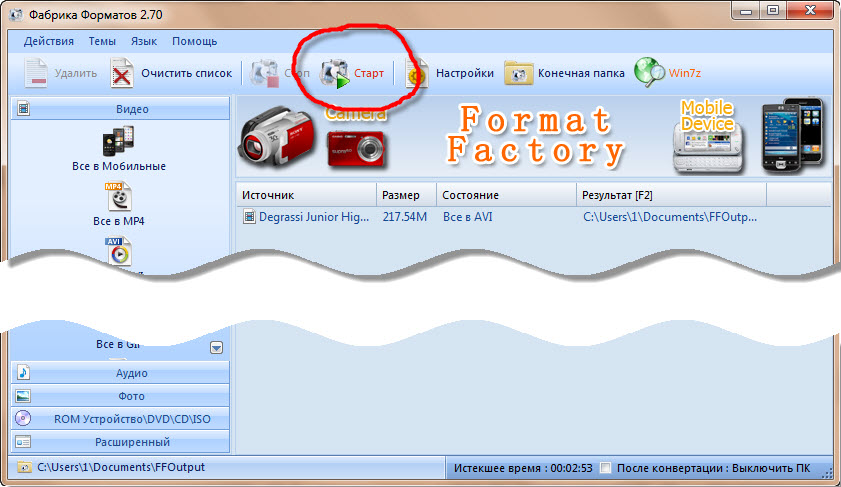Viewport: 841px width, 487px height.
Task: Expand the Фото section
Action: [120, 396]
